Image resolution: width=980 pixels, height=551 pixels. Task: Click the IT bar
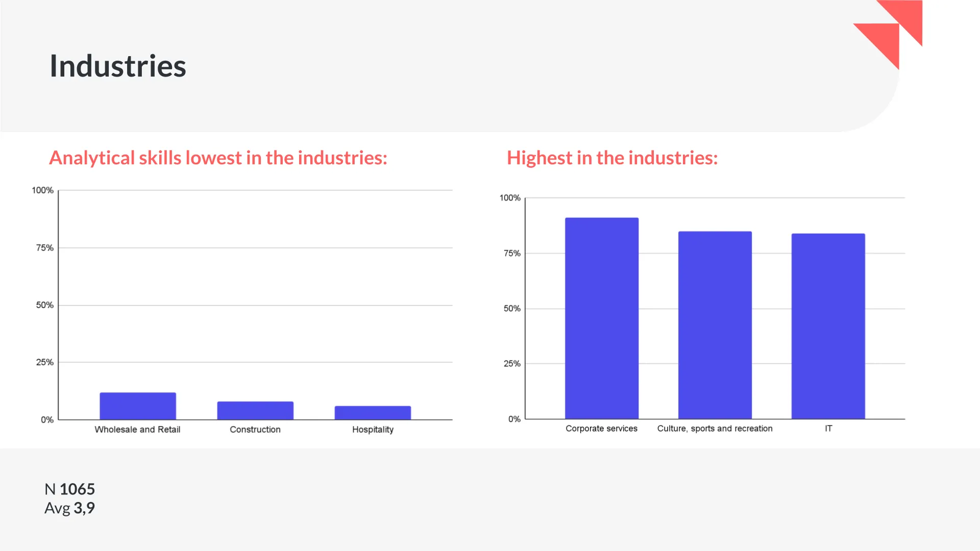point(828,326)
